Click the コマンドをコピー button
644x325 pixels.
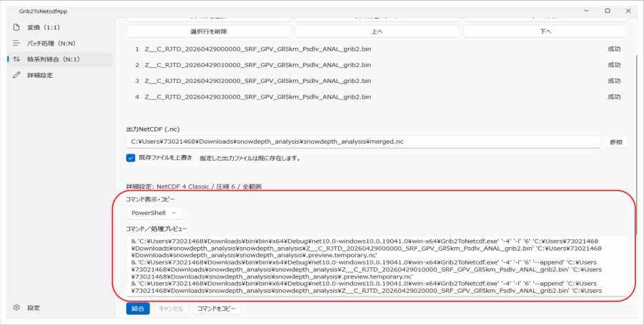pyautogui.click(x=217, y=309)
